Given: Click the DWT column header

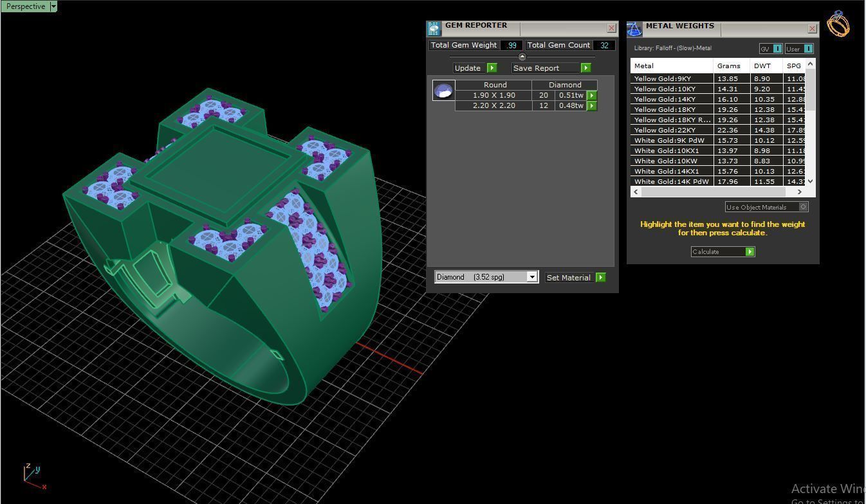Looking at the screenshot, I should click(x=766, y=66).
